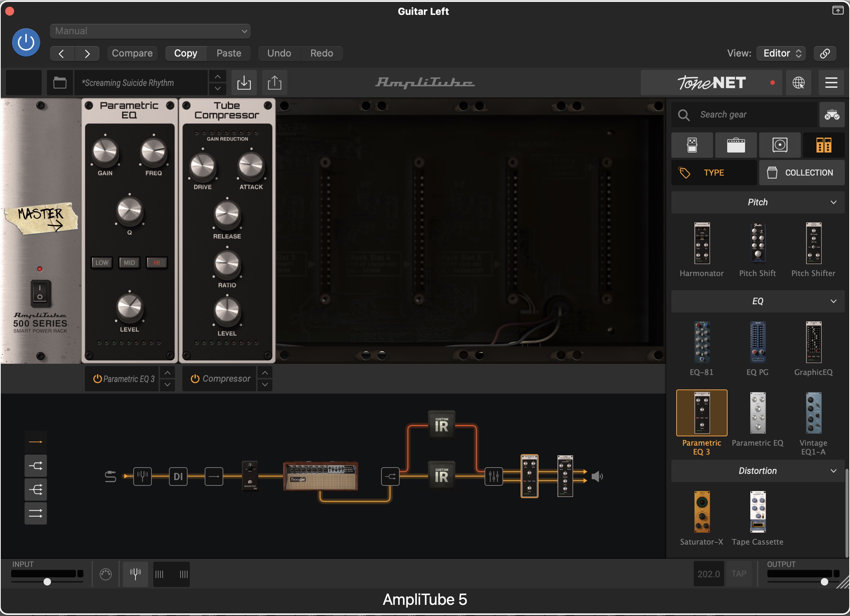
Task: Step to the next preset with the down chevron
Action: tap(218, 89)
